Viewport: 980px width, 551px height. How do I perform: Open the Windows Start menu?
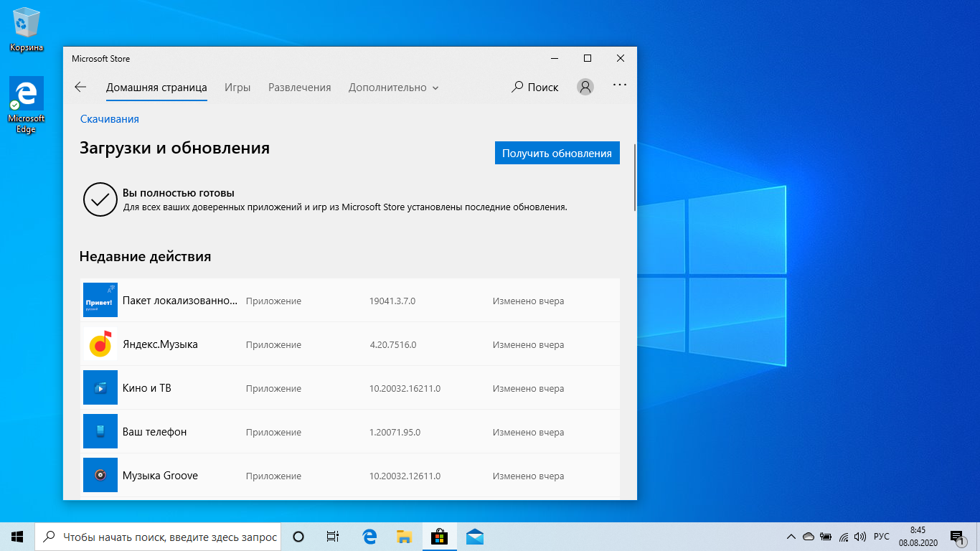coord(17,536)
